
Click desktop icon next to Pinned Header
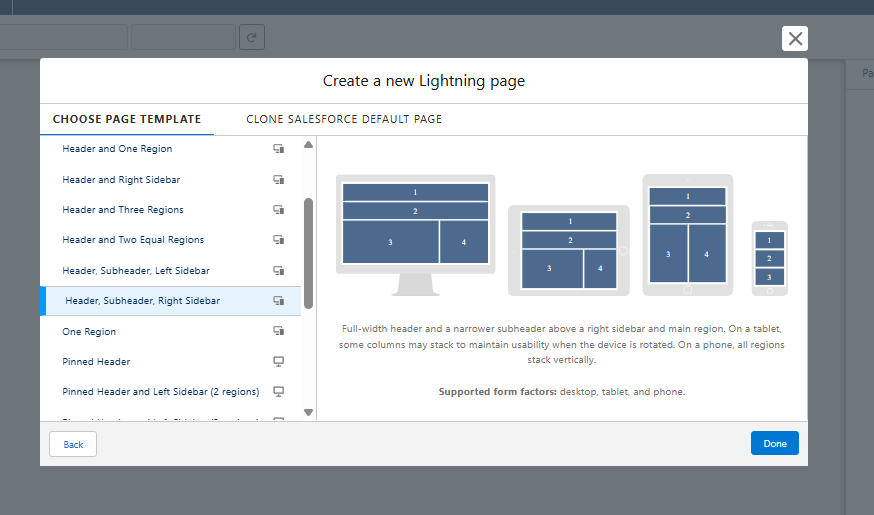click(279, 361)
